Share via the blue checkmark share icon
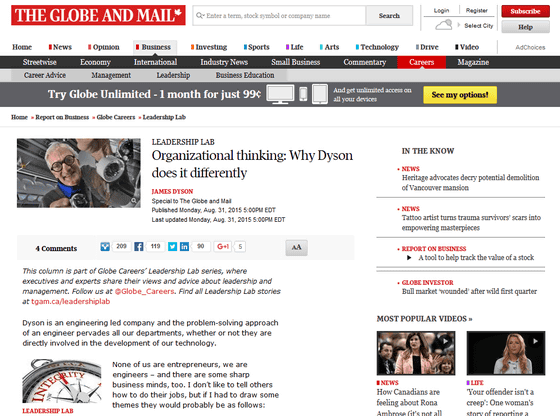 (x=105, y=246)
